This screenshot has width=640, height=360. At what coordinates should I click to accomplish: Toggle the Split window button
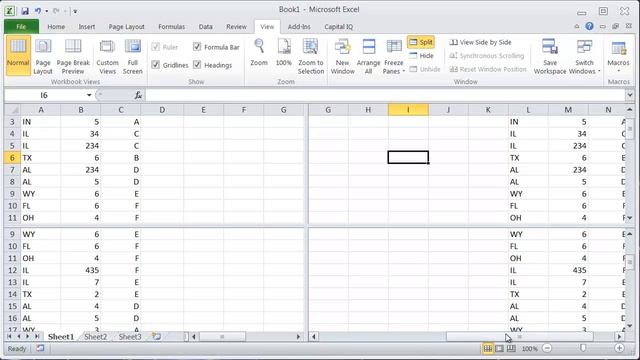tap(421, 42)
